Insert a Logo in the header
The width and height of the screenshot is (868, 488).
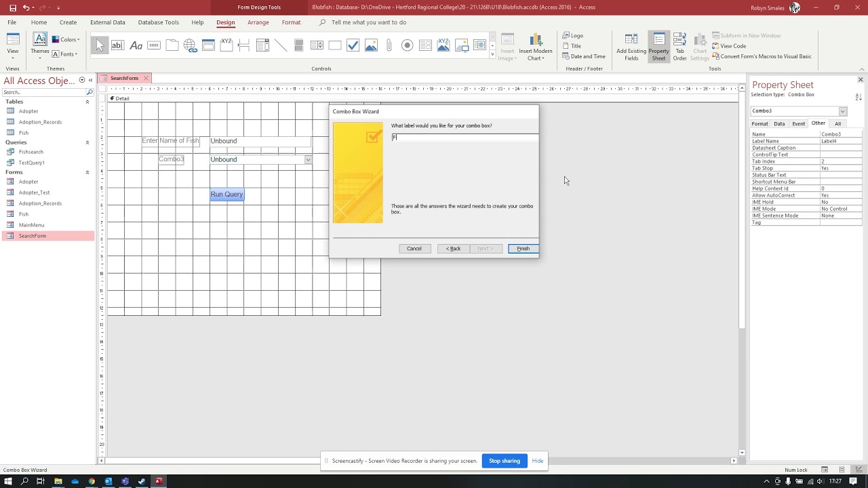pyautogui.click(x=572, y=35)
